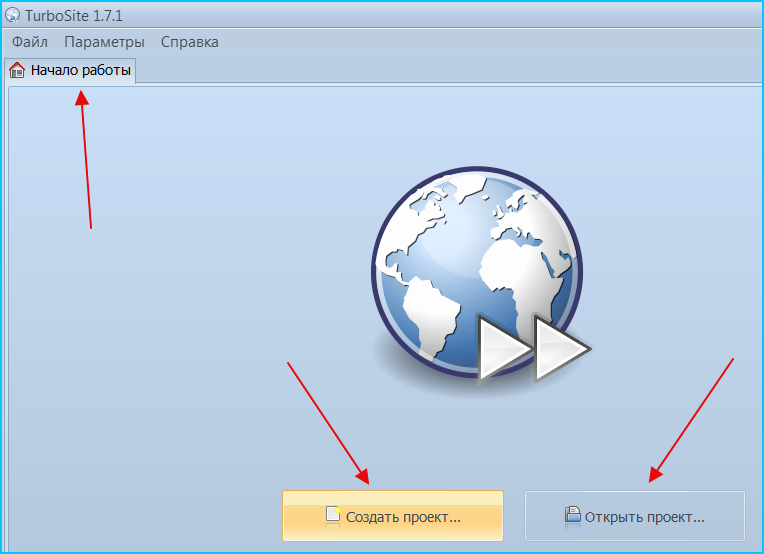Open the Файл menu
The width and height of the screenshot is (764, 554).
point(30,42)
